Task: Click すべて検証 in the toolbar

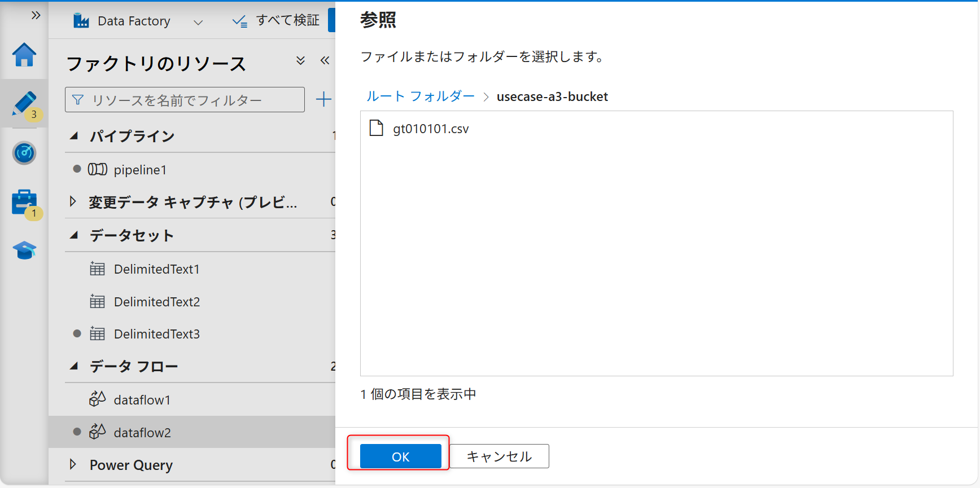Action: tap(276, 21)
